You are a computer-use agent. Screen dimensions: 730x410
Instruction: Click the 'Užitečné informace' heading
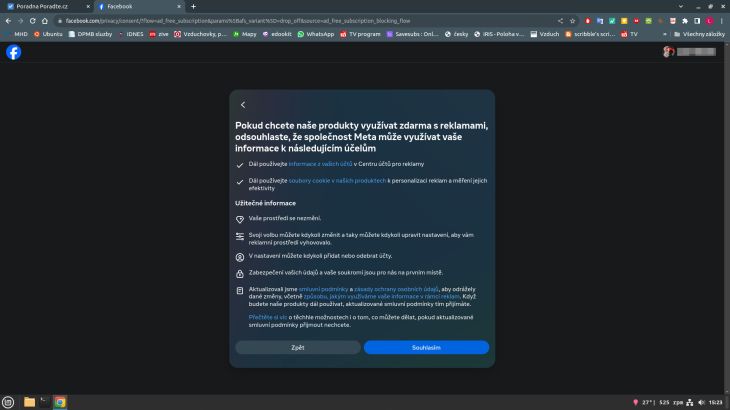pyautogui.click(x=265, y=203)
